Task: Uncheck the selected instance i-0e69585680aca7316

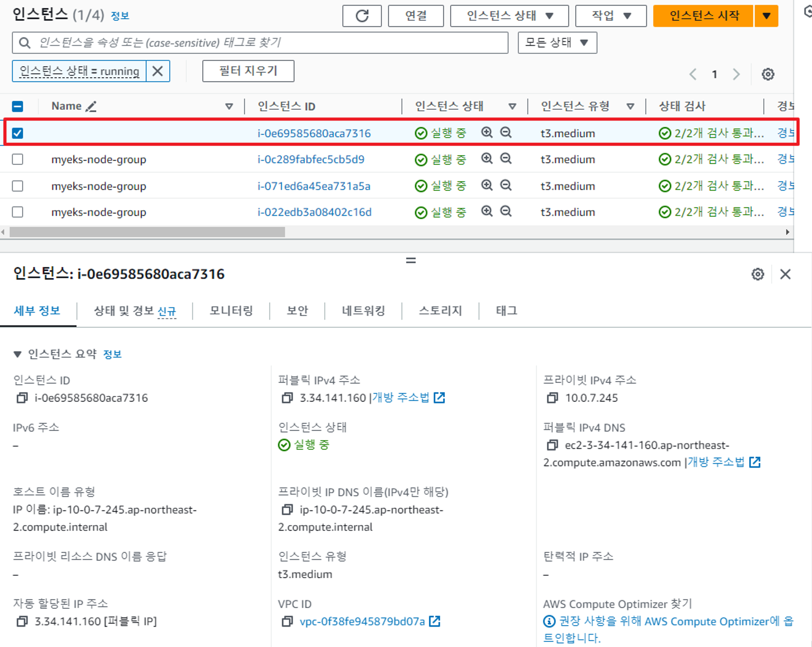Action: pyautogui.click(x=17, y=133)
